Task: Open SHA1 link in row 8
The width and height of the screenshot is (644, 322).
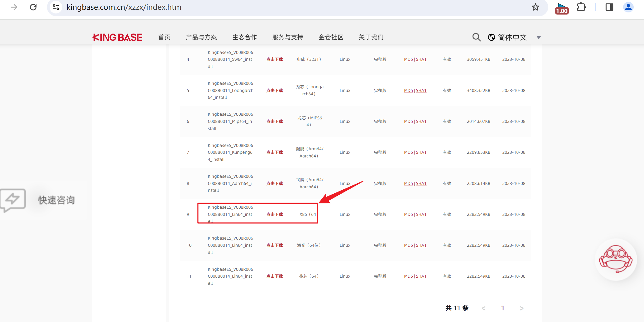Action: point(421,183)
